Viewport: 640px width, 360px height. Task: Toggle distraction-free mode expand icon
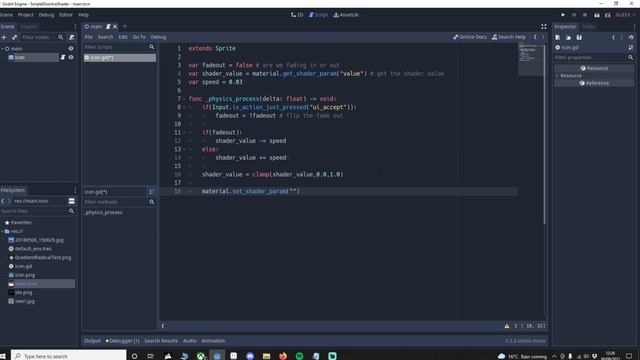tap(544, 27)
